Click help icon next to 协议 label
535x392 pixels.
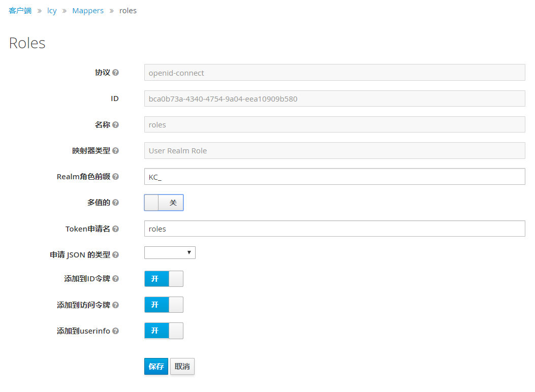click(115, 73)
